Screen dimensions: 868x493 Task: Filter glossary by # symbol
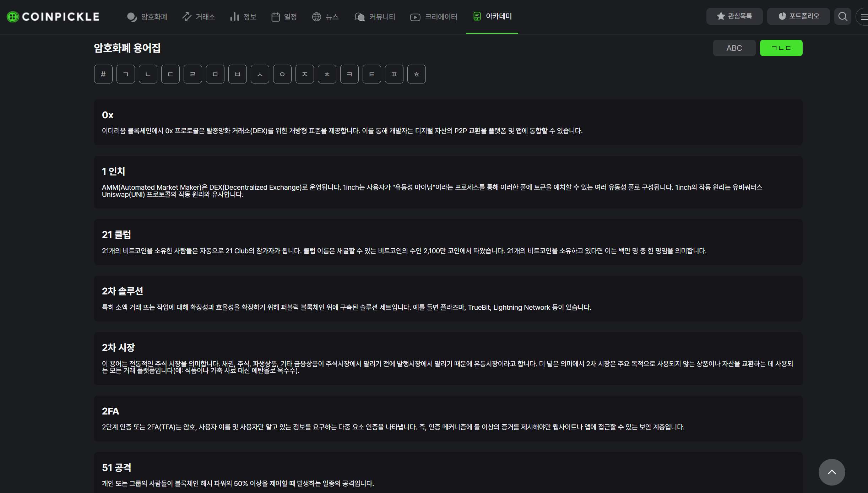tap(103, 74)
